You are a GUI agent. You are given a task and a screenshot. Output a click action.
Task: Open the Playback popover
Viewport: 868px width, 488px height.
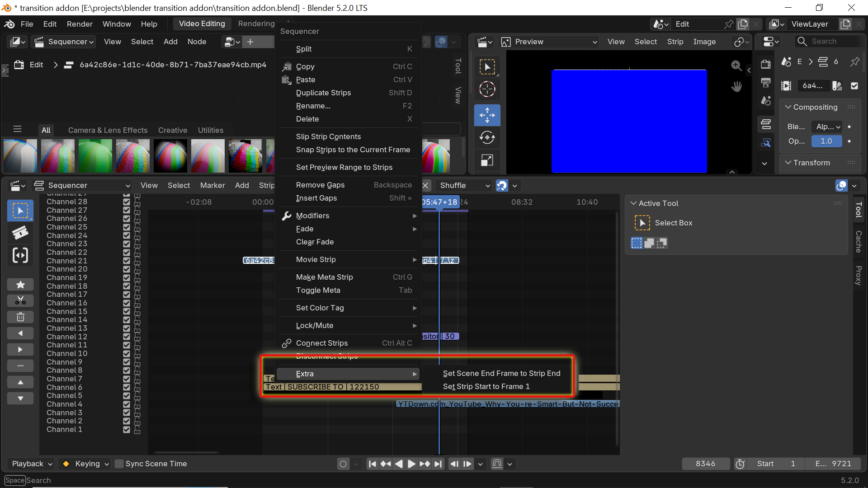[x=32, y=464]
